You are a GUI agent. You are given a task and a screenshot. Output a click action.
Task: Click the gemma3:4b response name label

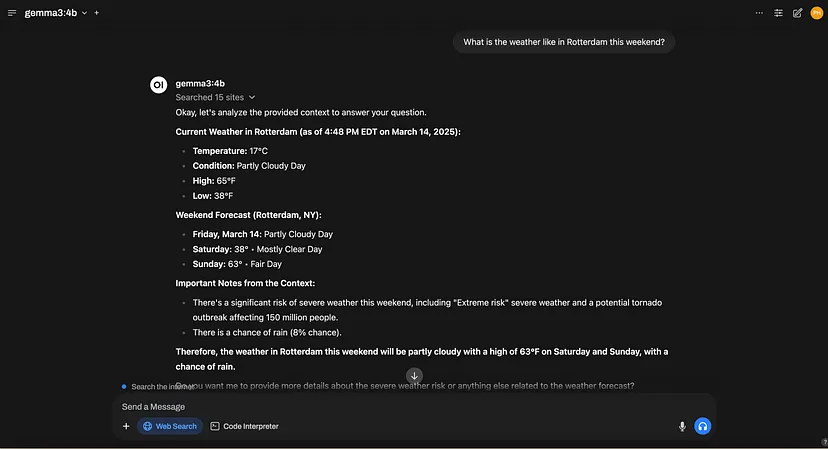click(x=200, y=83)
